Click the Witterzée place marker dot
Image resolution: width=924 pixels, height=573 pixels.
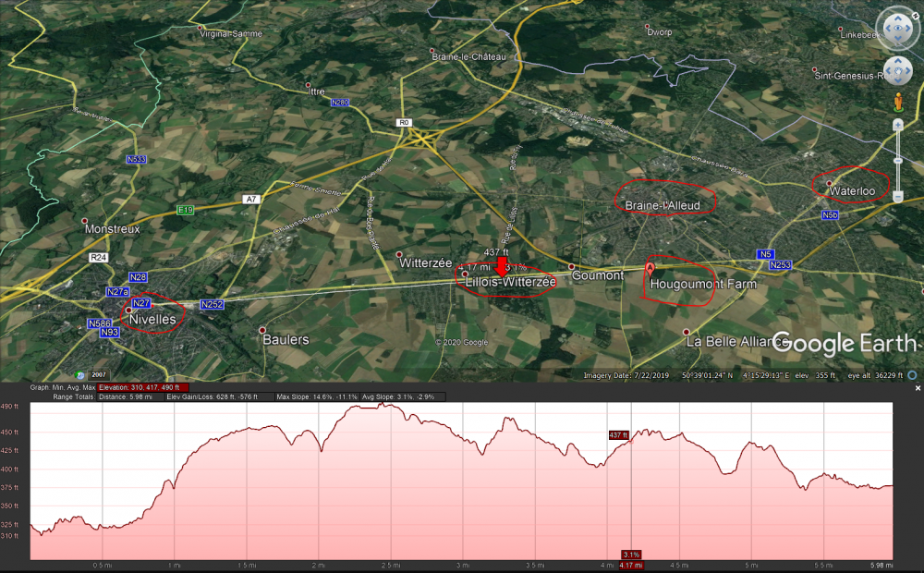[399, 255]
